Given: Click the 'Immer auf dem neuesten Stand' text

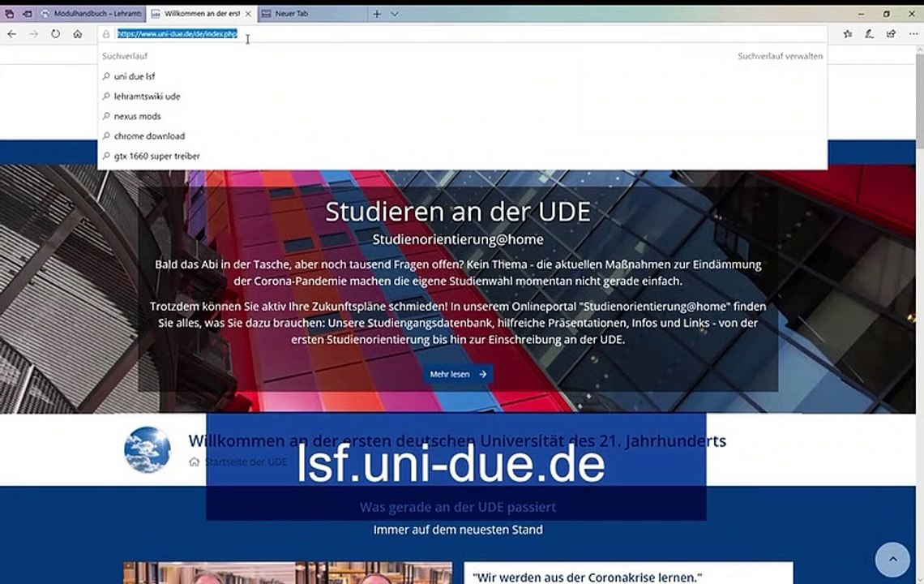Looking at the screenshot, I should tap(458, 530).
